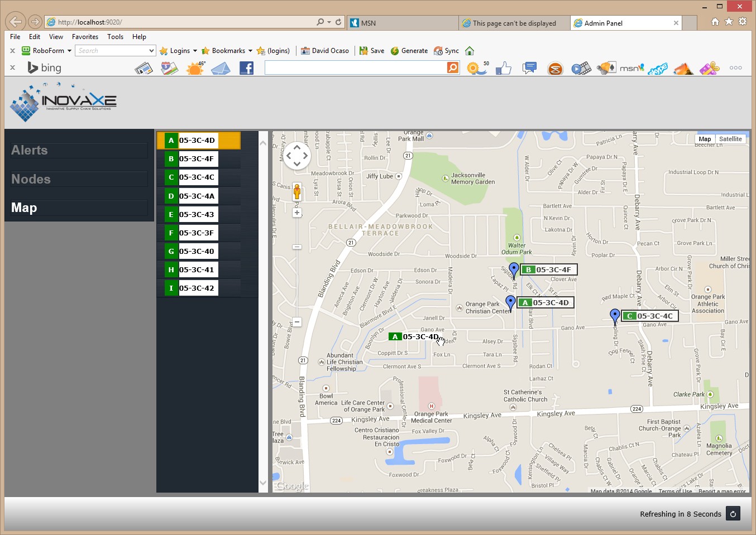Zoom out on the map
The image size is (756, 535).
coord(297,322)
